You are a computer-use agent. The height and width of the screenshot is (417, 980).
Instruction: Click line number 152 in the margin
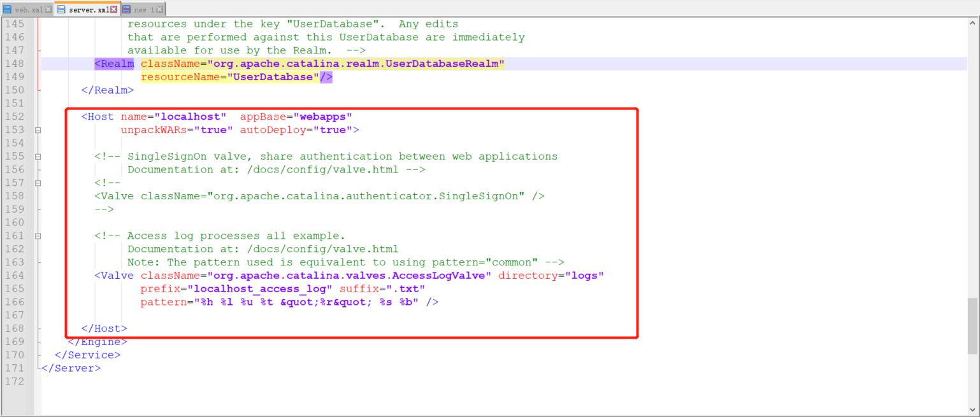[x=14, y=117]
